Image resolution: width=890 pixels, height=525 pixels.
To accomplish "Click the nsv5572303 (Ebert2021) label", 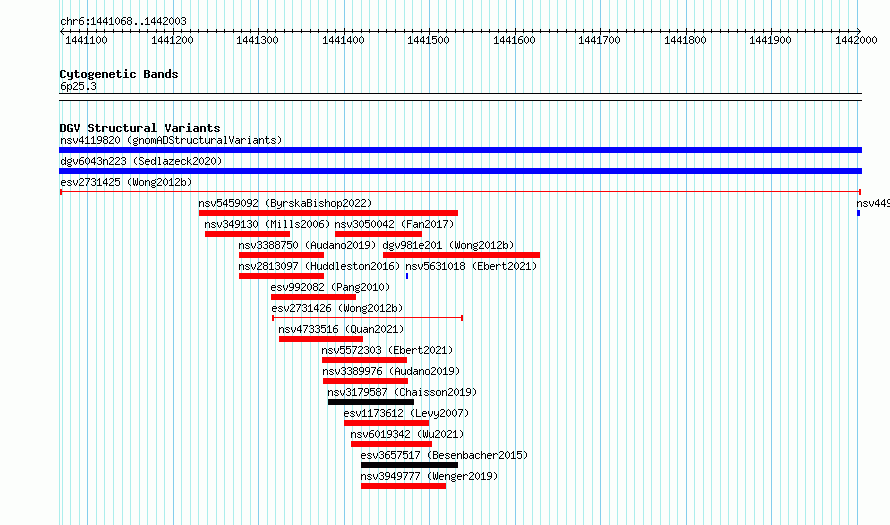I will [387, 350].
